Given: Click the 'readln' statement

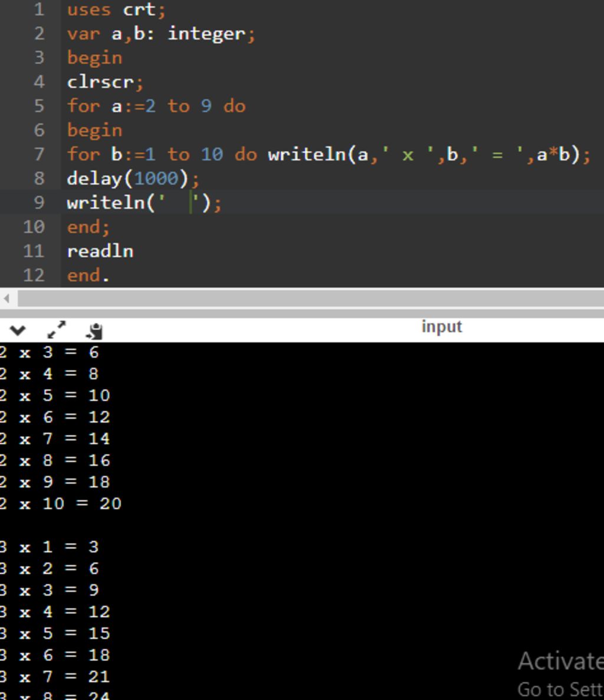Looking at the screenshot, I should point(100,251).
